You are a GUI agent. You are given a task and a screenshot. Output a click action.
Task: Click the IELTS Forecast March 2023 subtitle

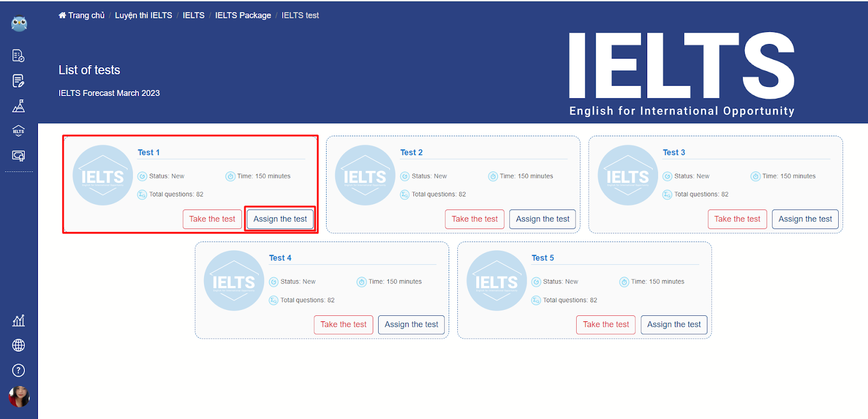tap(109, 93)
